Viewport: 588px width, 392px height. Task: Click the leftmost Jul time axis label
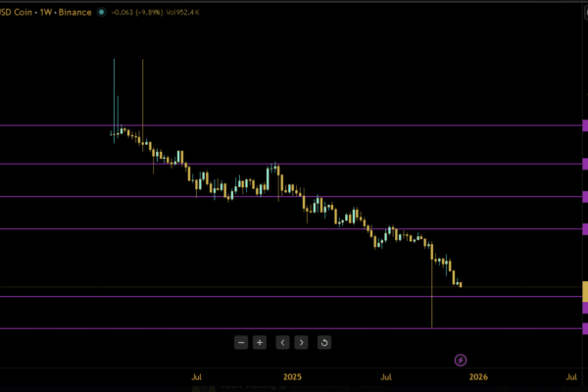coord(197,375)
